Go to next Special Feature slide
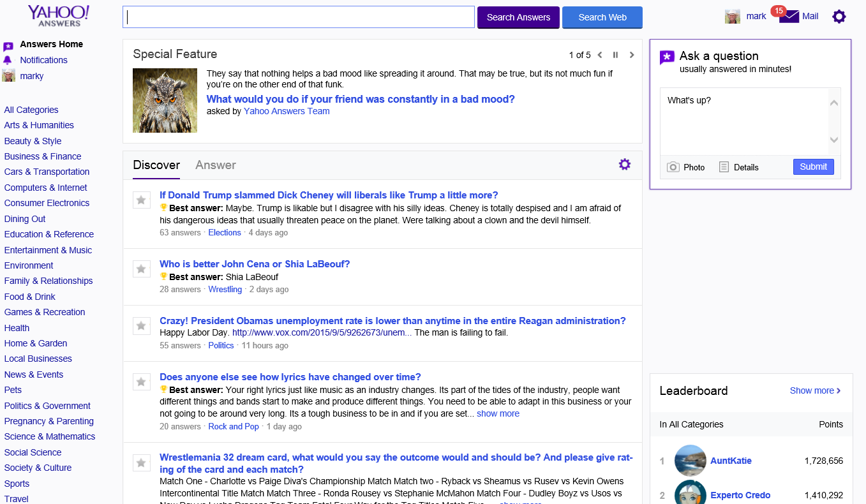The image size is (866, 504). 632,55
